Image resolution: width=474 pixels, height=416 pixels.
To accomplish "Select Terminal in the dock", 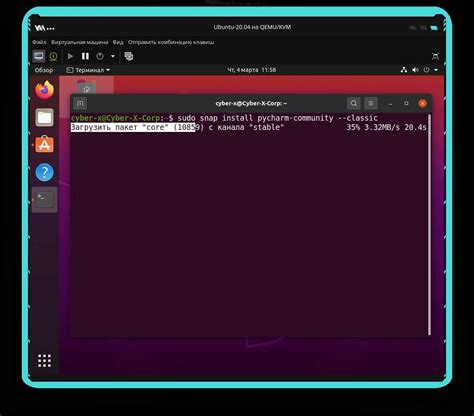I will pyautogui.click(x=45, y=199).
